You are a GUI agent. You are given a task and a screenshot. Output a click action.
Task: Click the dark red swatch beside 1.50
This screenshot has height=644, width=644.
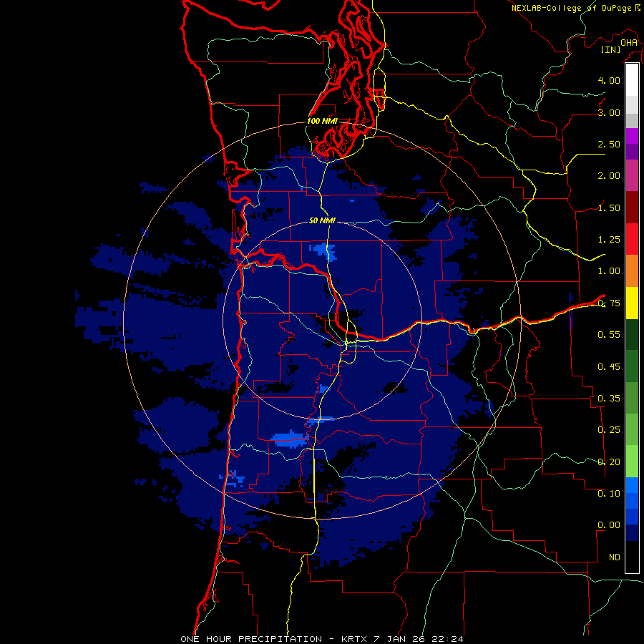pyautogui.click(x=632, y=208)
